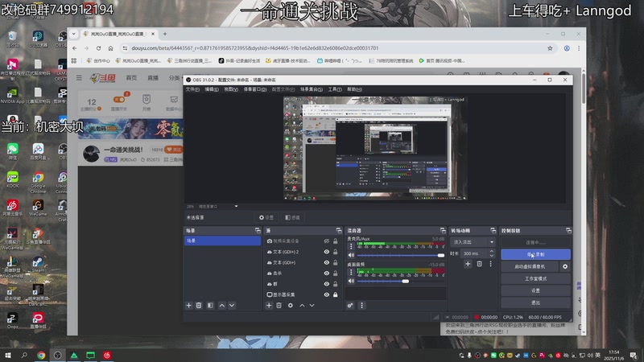This screenshot has width=644, height=362.
Task: Open the Windows Start menu
Action: pos(8,356)
